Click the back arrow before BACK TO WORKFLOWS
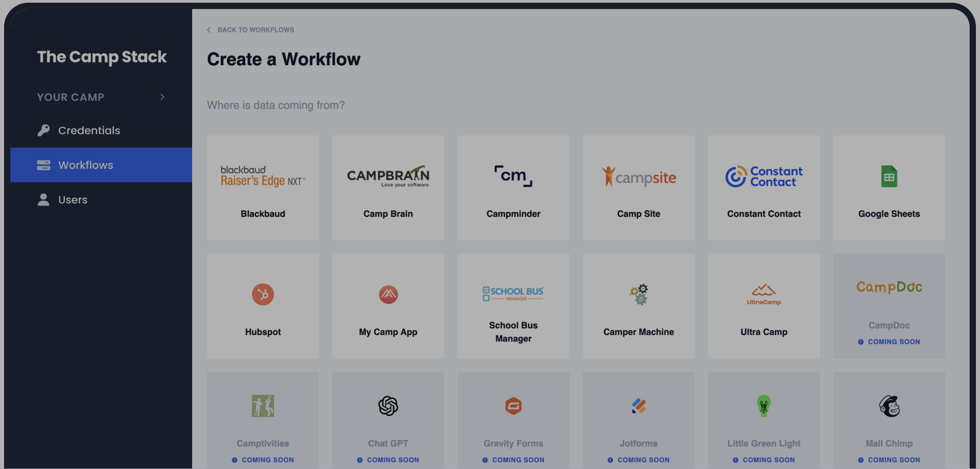This screenshot has height=469, width=980. (209, 30)
